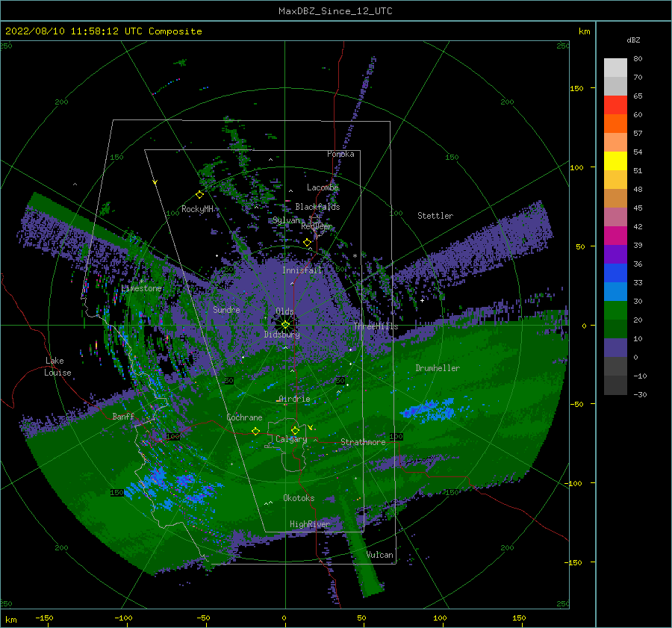
Task: Click the yellow diamond marker above Calgary label
Action: pyautogui.click(x=295, y=430)
